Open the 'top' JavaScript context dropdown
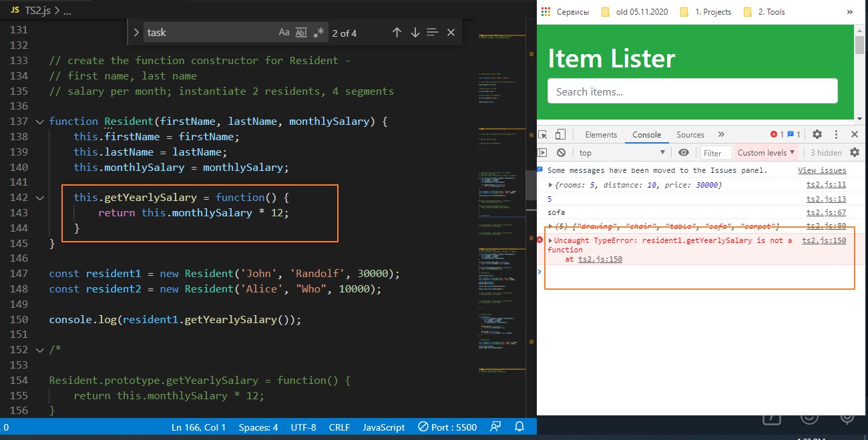Screen dimensions: 868x440 point(622,152)
